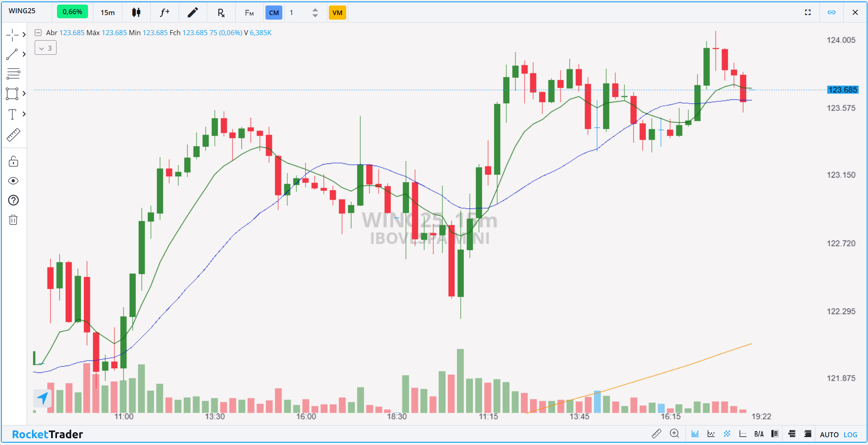
Task: Click the blue paper-plane navigation icon
Action: [x=42, y=398]
